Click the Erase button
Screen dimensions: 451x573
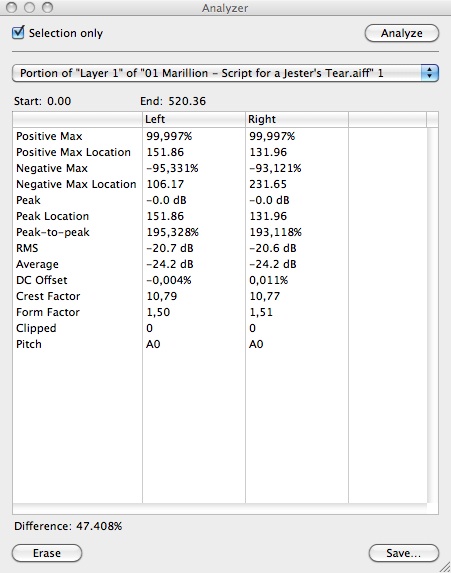coord(47,553)
